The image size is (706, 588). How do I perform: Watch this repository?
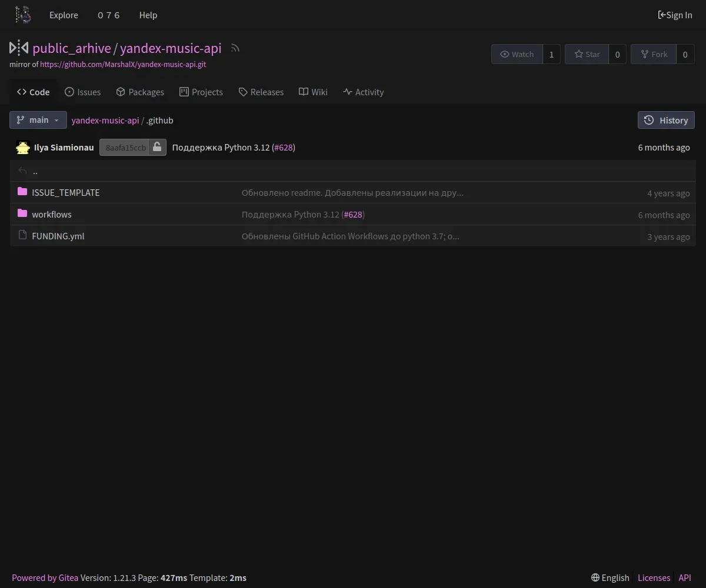point(517,54)
